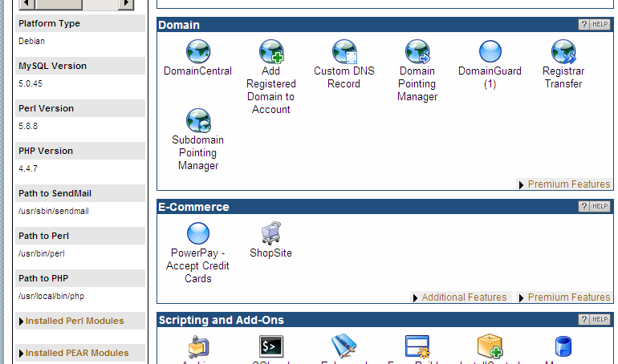The image size is (618, 364).
Task: Start a Registrar Transfer
Action: pyautogui.click(x=563, y=53)
